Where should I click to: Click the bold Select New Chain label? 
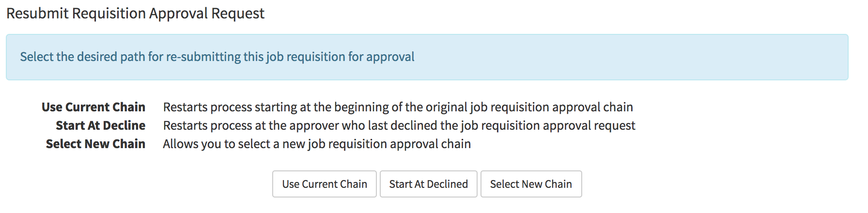pyautogui.click(x=95, y=144)
